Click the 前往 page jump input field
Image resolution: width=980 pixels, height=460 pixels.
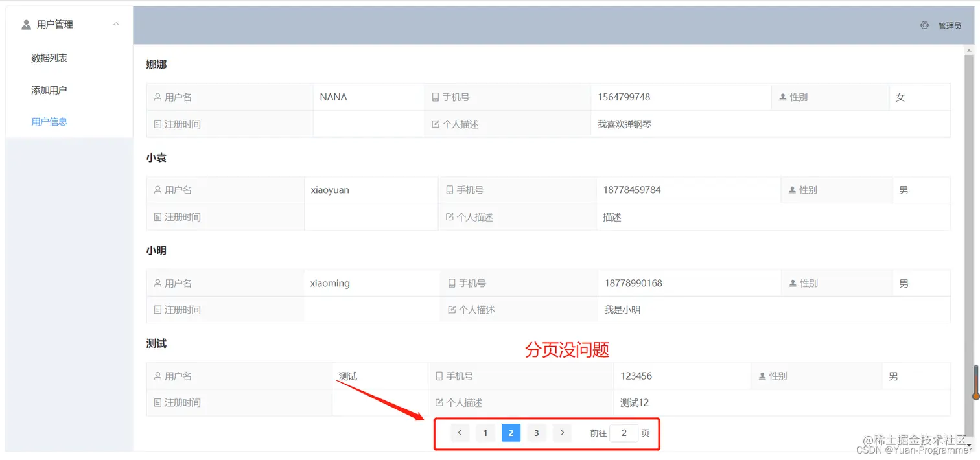click(x=624, y=433)
